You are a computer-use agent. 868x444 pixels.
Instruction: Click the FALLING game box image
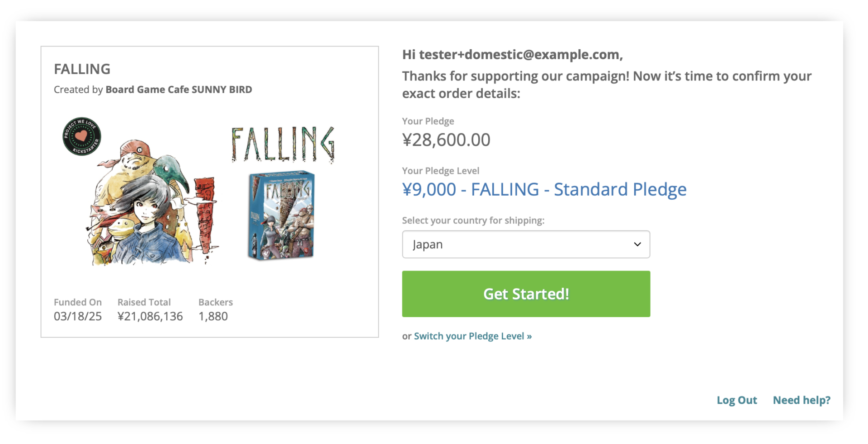(281, 215)
